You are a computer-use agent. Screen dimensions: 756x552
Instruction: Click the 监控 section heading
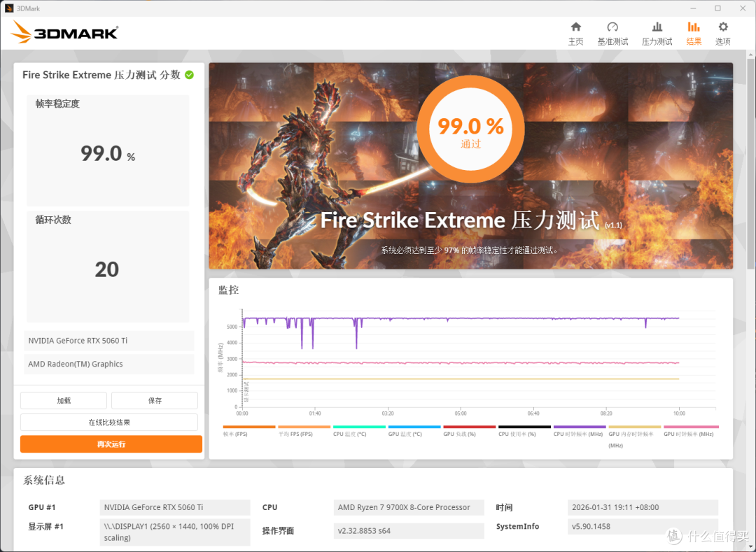click(x=228, y=290)
